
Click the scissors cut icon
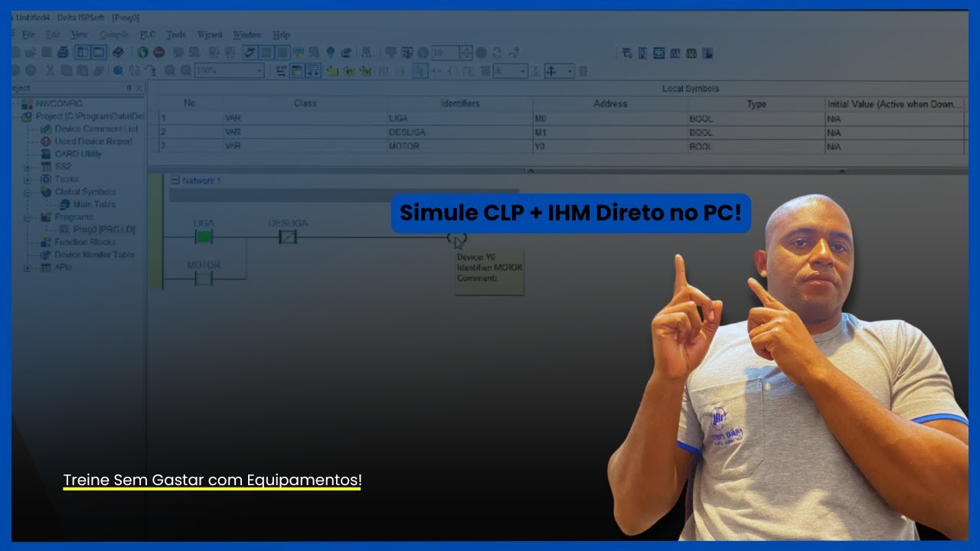50,70
